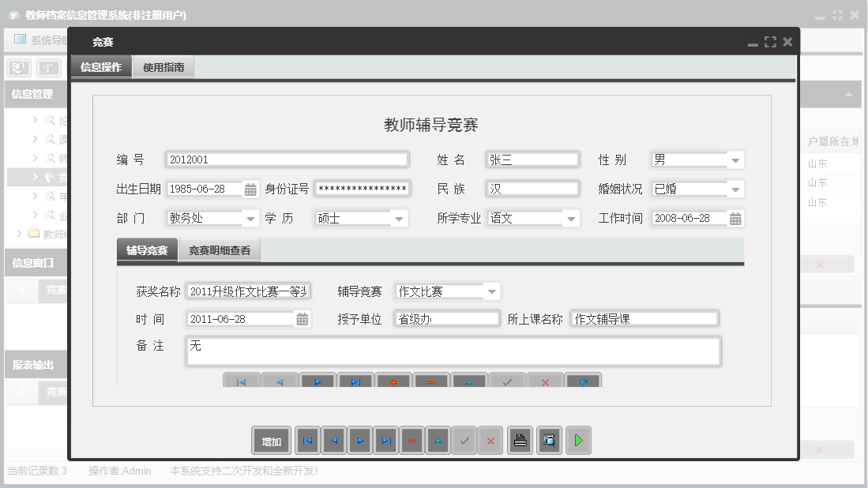868x488 pixels.
Task: Click the refresh icon in inner navigator
Action: pyautogui.click(x=582, y=382)
